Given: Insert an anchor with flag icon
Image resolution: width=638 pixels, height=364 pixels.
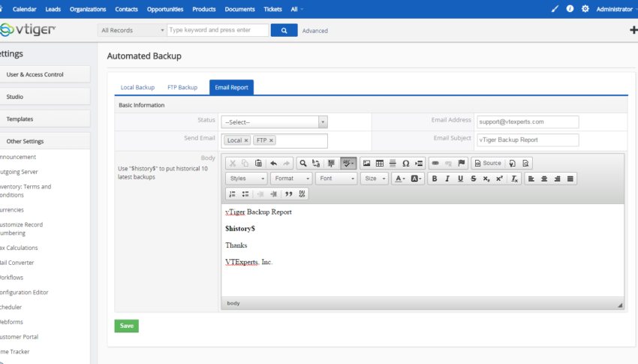Looking at the screenshot, I should click(x=462, y=163).
